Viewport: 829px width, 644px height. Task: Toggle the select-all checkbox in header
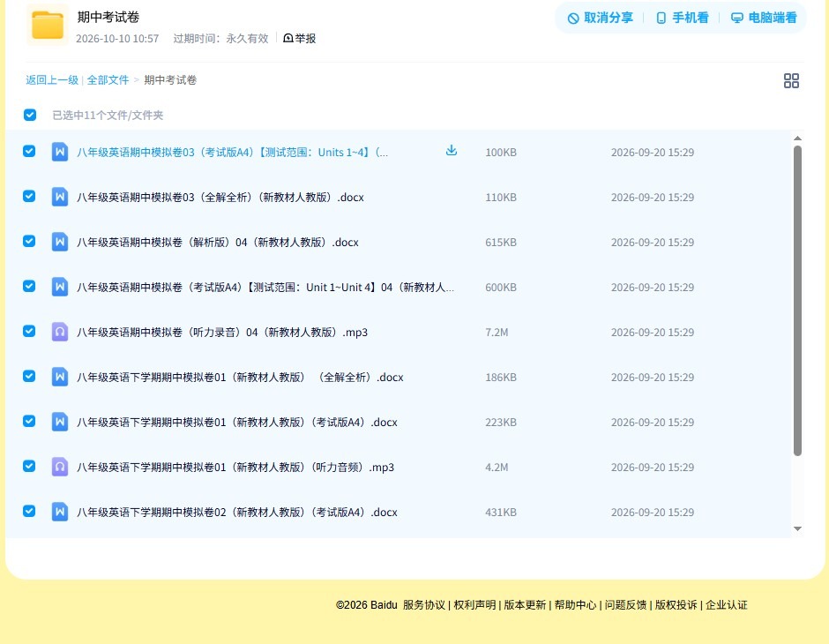click(x=30, y=115)
